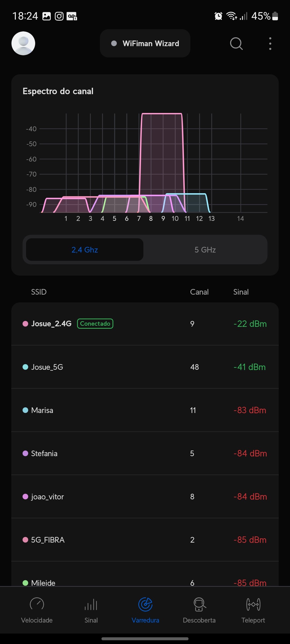Open the three-dot overflow menu
The height and width of the screenshot is (644, 290).
270,43
